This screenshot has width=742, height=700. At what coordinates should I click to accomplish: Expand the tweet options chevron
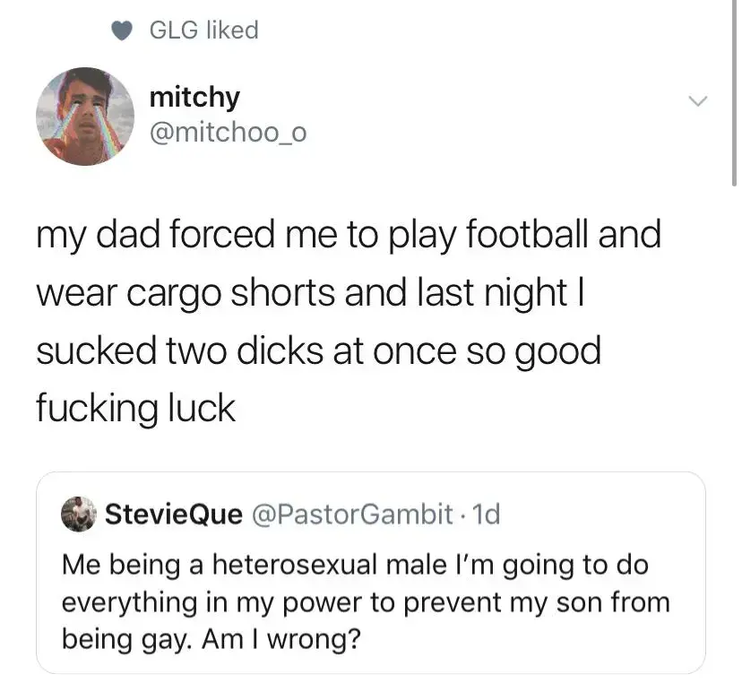(x=697, y=100)
